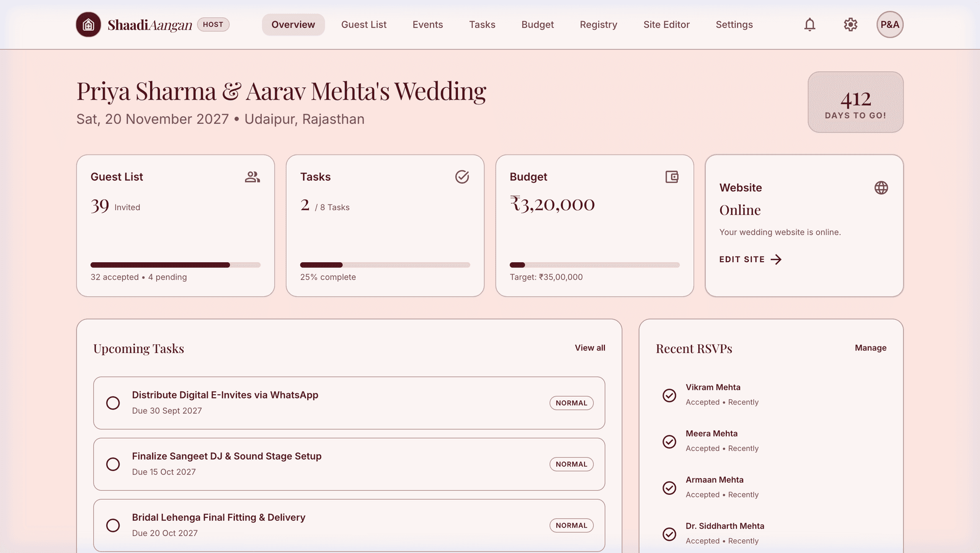
Task: Click Meera Mehta's accepted check icon
Action: click(669, 441)
